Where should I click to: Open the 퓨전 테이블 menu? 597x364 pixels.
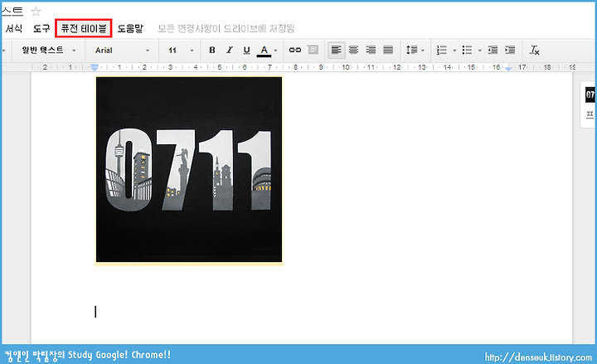pyautogui.click(x=84, y=28)
